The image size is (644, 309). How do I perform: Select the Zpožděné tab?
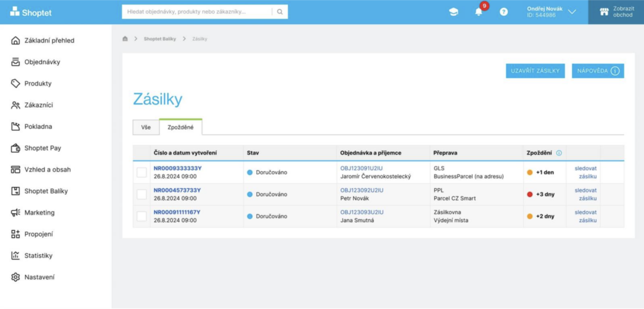[180, 127]
